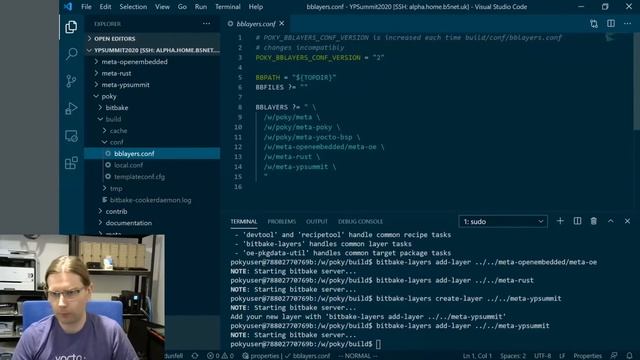Click the VS Code logo in title bar
Image resolution: width=640 pixels, height=360 pixels.
click(68, 7)
